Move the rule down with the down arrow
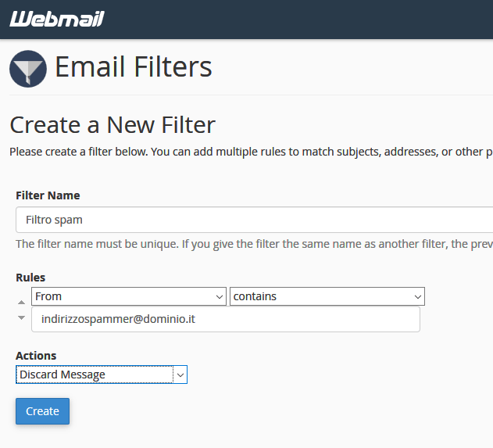Image resolution: width=493 pixels, height=448 pixels. point(21,317)
